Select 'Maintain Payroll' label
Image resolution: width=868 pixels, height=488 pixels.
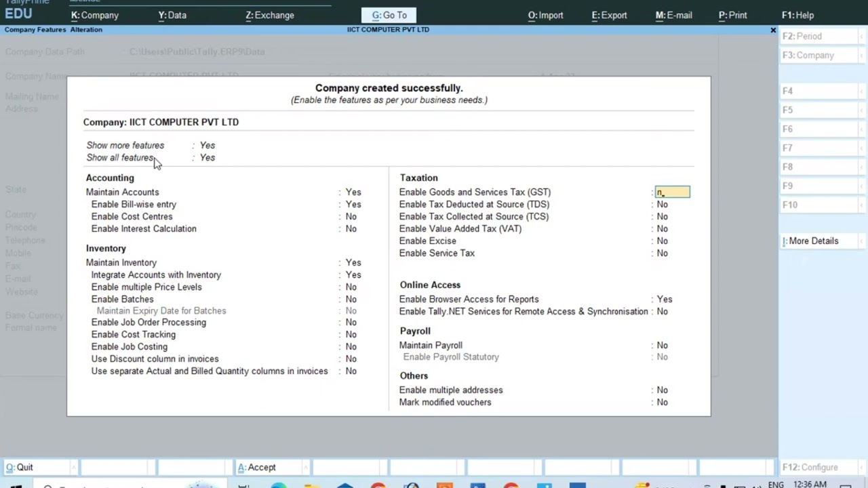point(431,346)
